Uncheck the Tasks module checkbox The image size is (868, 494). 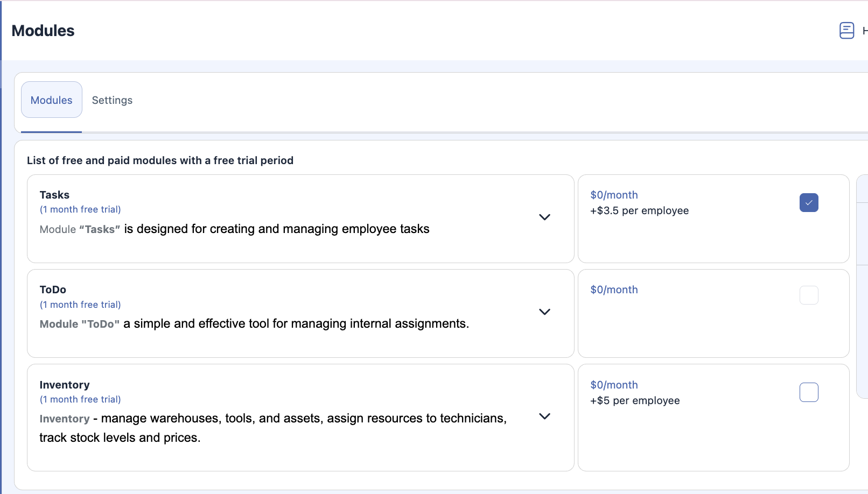tap(809, 203)
